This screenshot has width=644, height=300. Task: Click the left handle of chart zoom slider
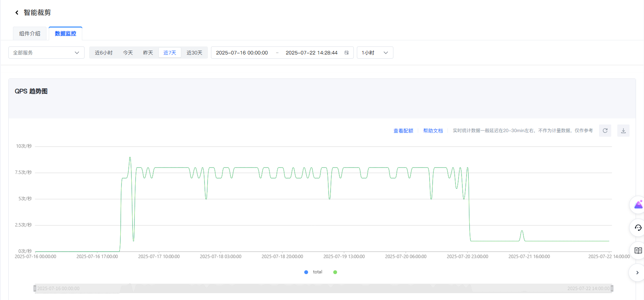click(x=35, y=289)
